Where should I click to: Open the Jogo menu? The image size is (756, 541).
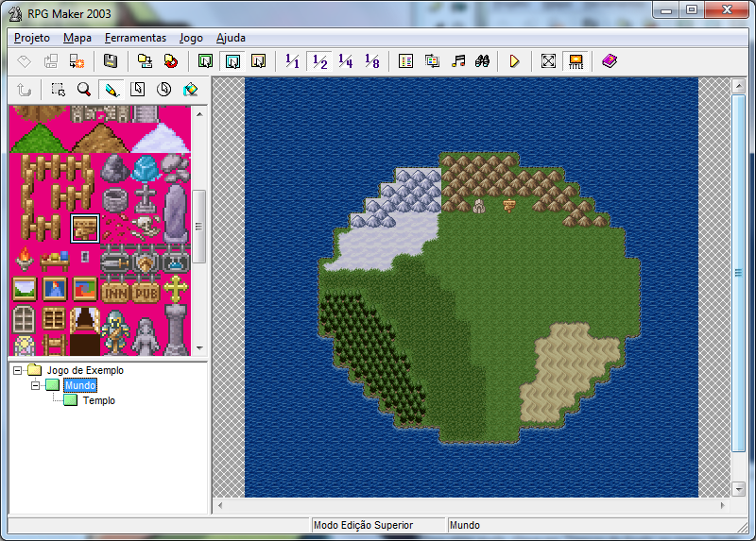click(x=191, y=38)
